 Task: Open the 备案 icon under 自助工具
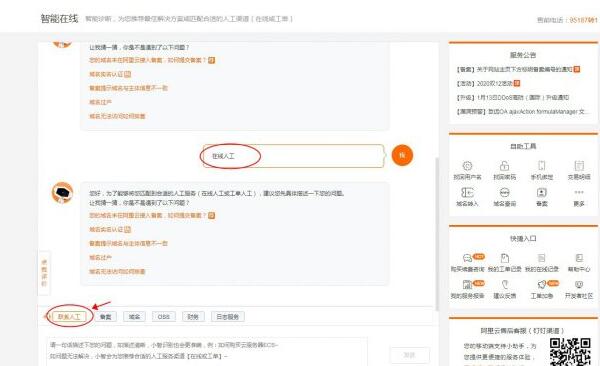pos(541,193)
